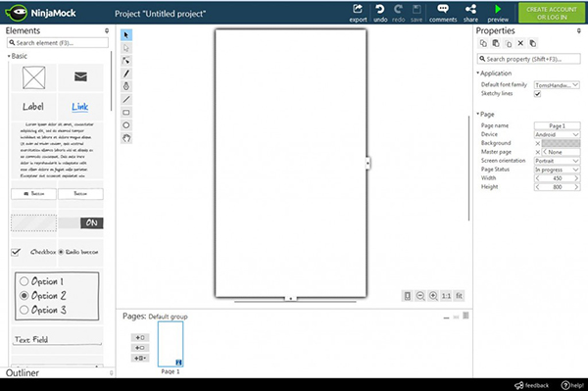Pin the Properties panel
This screenshot has width=588, height=391.
tap(578, 30)
